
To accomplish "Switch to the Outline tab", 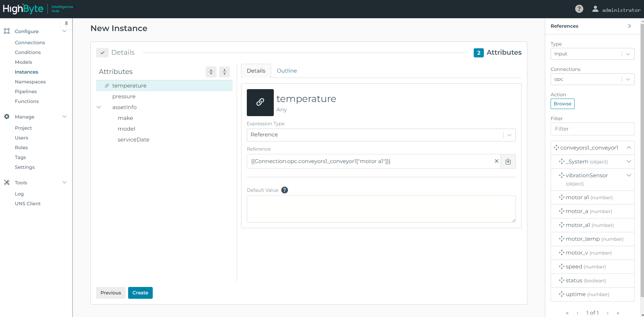I will [287, 71].
